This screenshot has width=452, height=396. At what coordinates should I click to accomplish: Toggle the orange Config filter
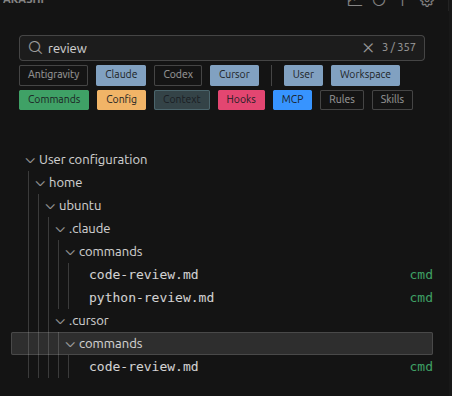coord(121,100)
